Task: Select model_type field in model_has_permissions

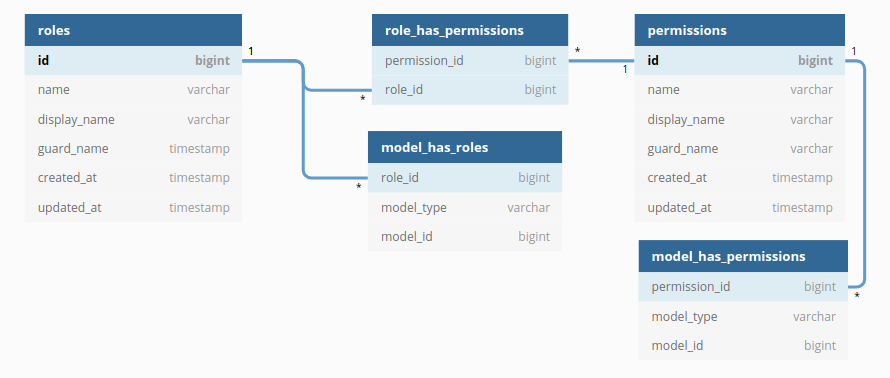Action: click(x=743, y=316)
